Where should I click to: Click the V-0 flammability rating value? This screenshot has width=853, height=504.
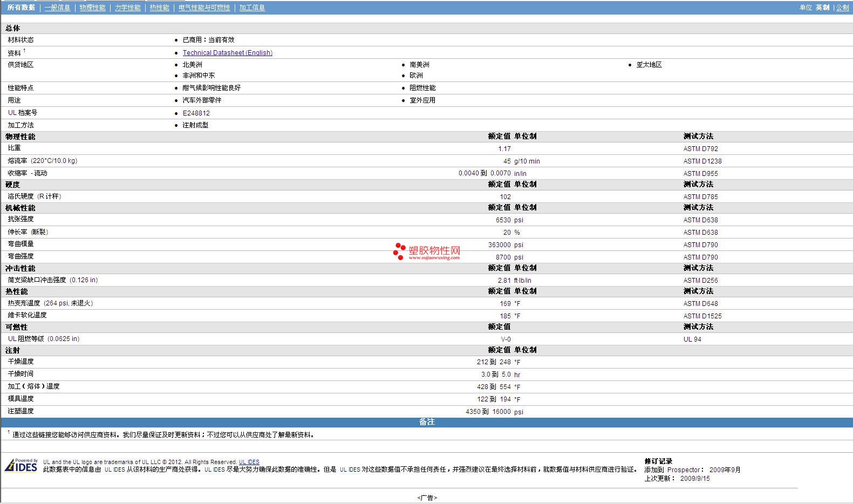[x=506, y=339]
